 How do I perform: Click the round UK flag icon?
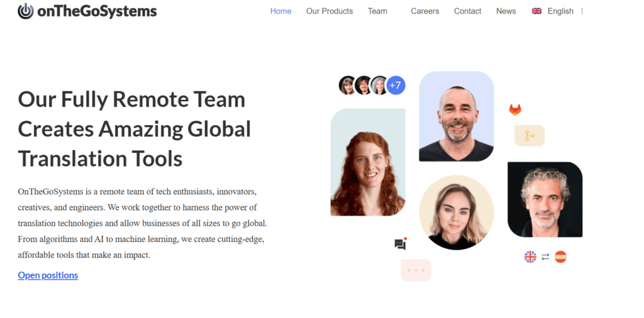click(x=530, y=257)
